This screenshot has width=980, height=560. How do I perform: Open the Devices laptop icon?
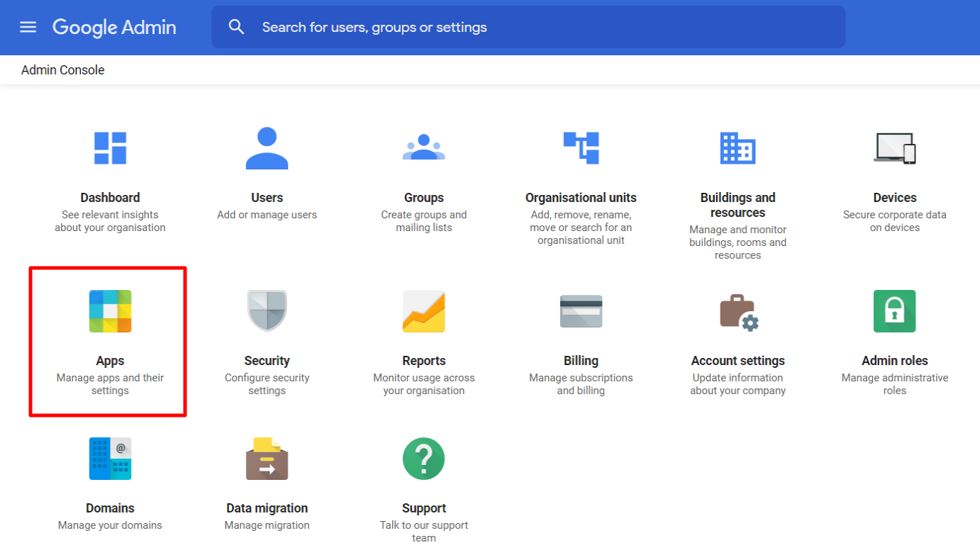(x=894, y=148)
